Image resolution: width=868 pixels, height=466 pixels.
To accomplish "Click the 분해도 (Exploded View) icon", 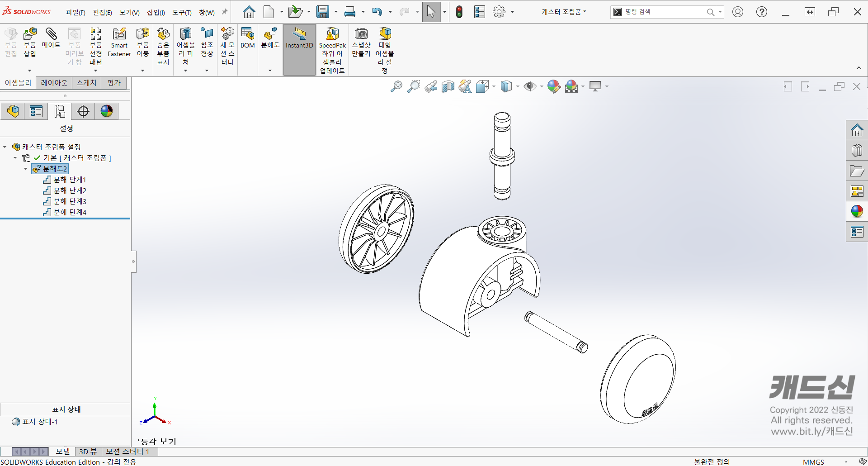I will [x=270, y=34].
